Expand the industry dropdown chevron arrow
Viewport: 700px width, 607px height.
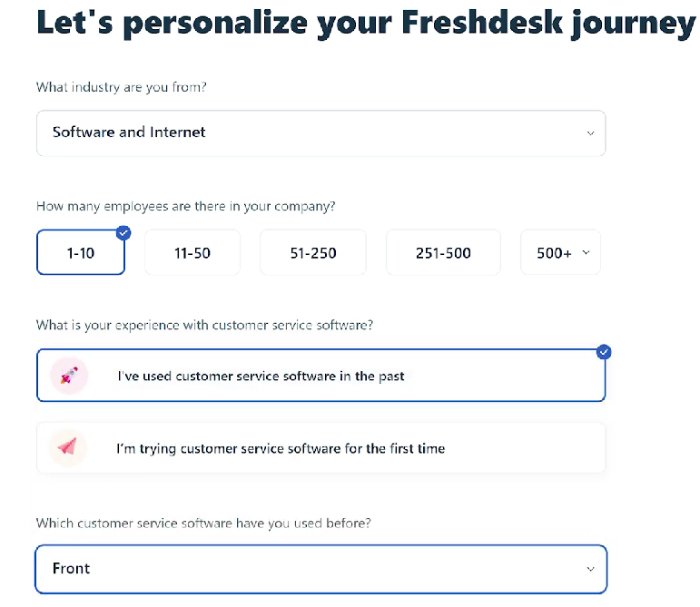(590, 133)
